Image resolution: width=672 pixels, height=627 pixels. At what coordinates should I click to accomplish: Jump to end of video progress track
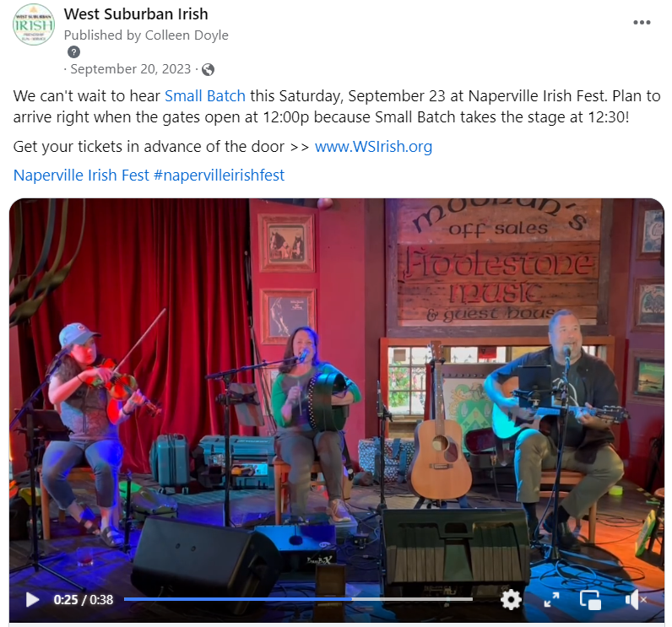click(471, 600)
